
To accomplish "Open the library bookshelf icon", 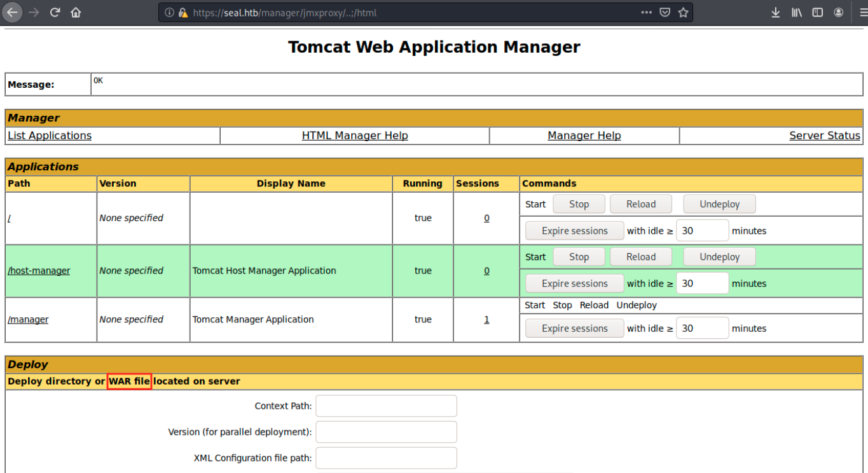I will point(797,12).
